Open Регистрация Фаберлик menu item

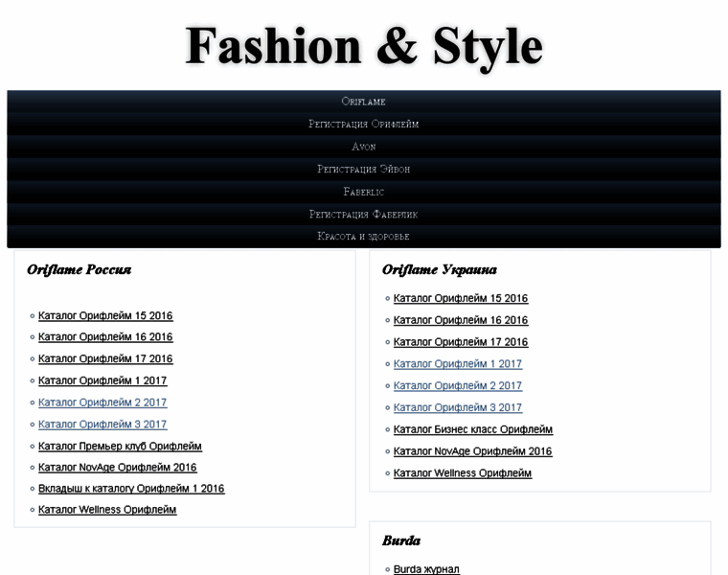pyautogui.click(x=364, y=214)
